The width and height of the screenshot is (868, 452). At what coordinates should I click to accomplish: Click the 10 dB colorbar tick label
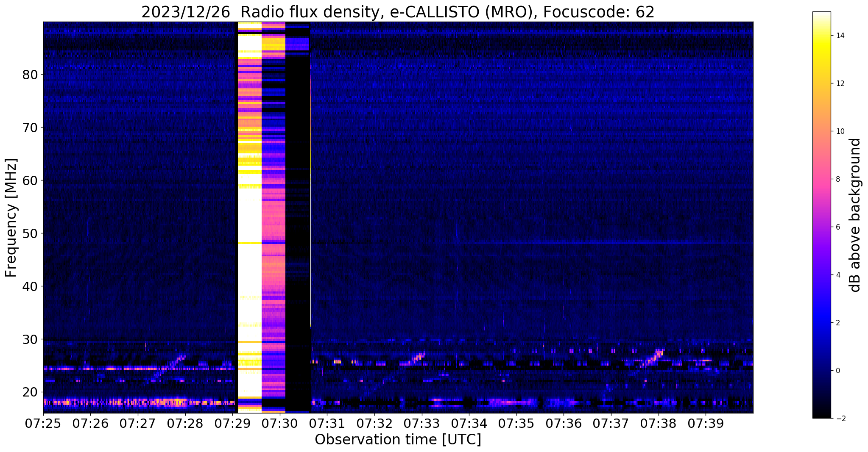click(x=840, y=131)
